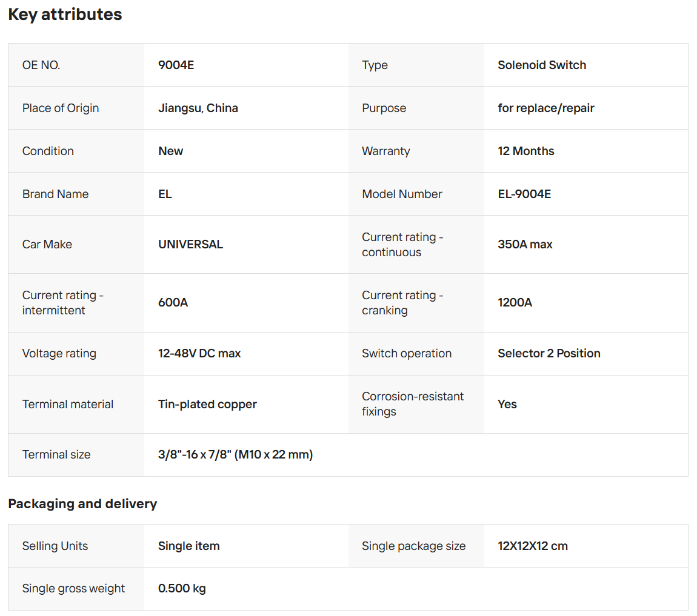
Task: Click the 0.500 kg gross weight value
Action: click(x=182, y=588)
